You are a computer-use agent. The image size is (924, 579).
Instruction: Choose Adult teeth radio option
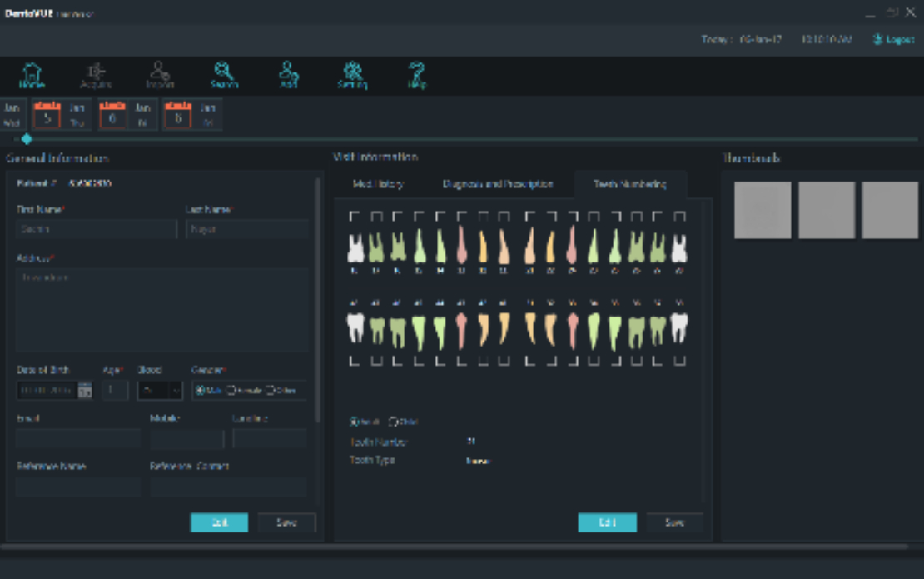tap(354, 422)
